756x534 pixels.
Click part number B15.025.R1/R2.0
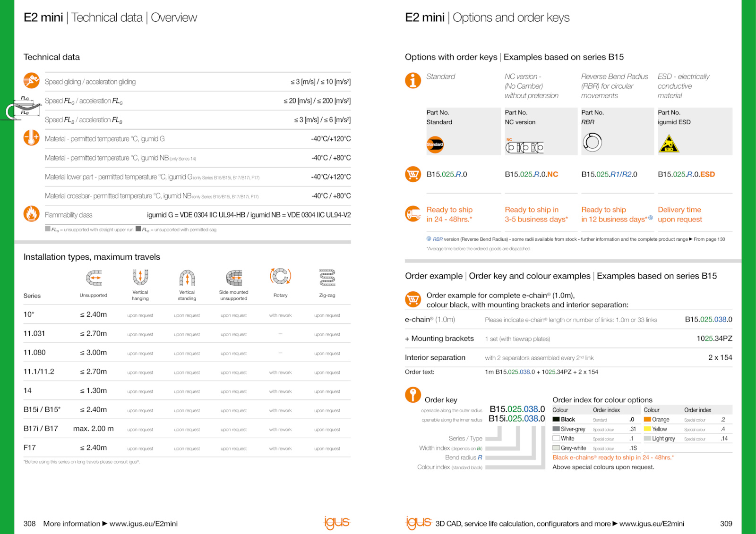[609, 174]
